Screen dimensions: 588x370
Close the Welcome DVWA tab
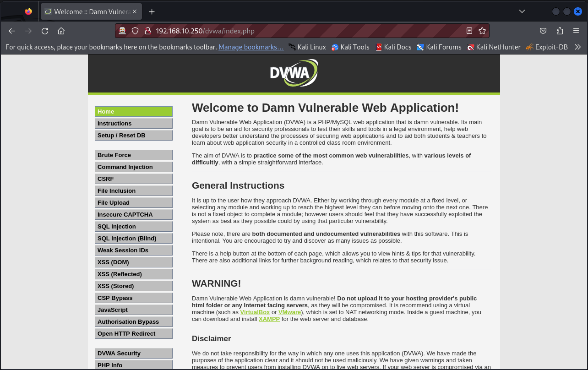pyautogui.click(x=135, y=11)
